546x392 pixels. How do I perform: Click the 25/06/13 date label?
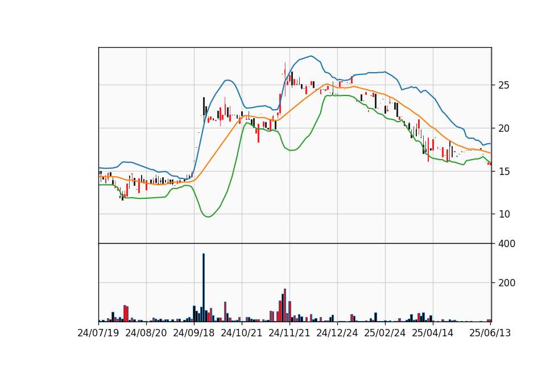point(490,333)
